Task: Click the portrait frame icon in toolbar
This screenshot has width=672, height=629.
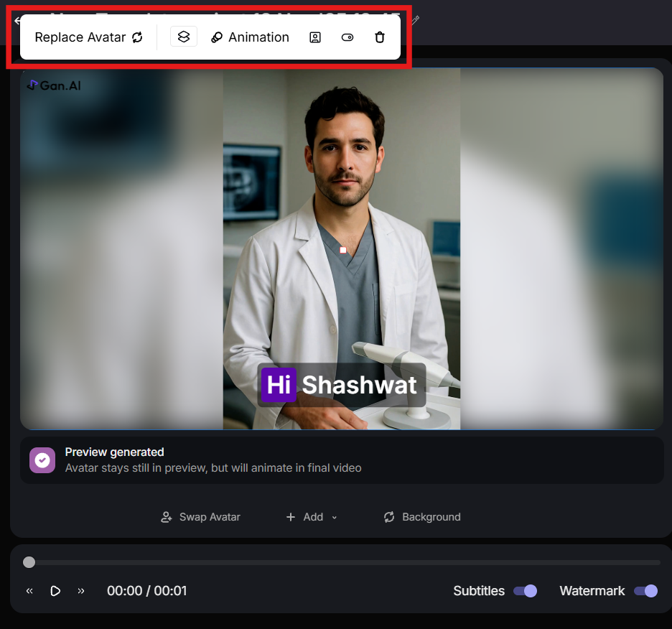Action: tap(315, 37)
